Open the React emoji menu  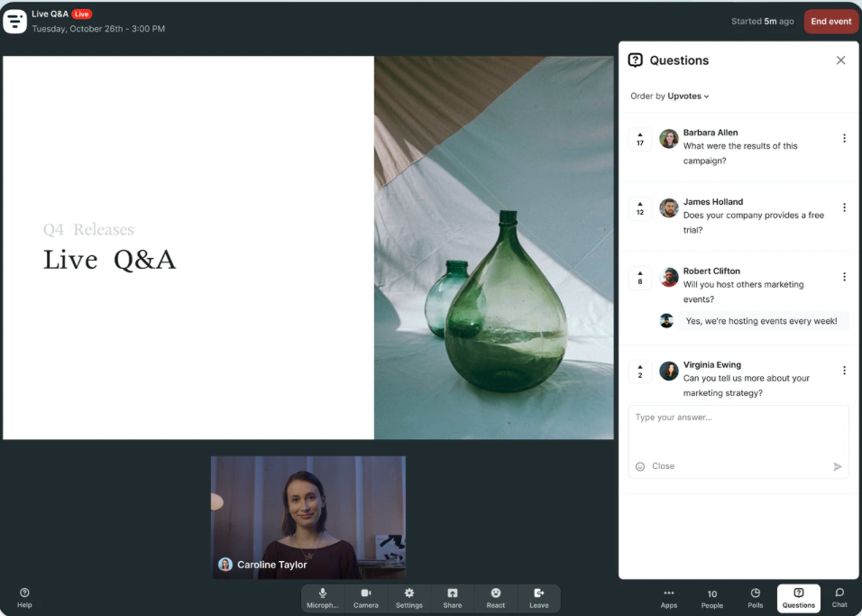pos(495,598)
